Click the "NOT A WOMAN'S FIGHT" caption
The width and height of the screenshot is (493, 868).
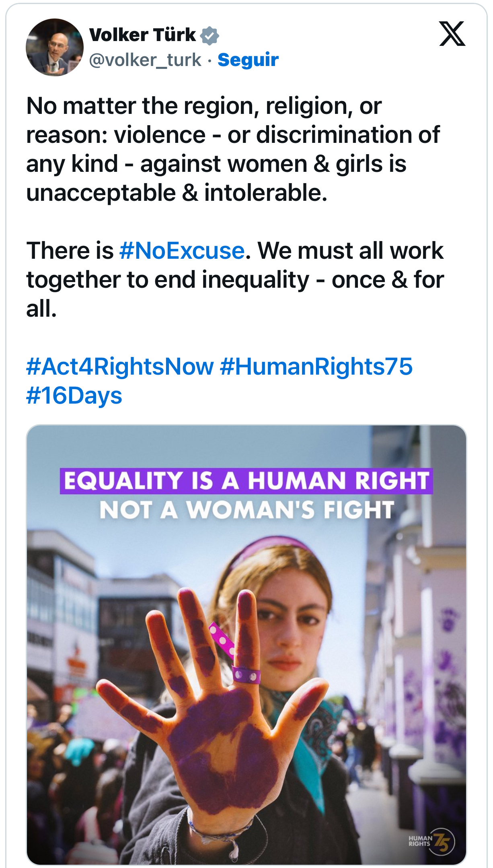pos(246,510)
